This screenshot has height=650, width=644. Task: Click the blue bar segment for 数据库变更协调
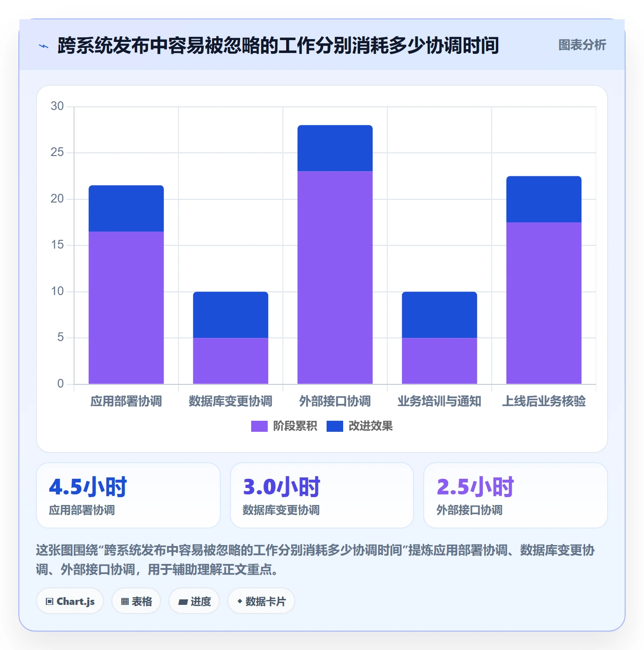pos(230,315)
